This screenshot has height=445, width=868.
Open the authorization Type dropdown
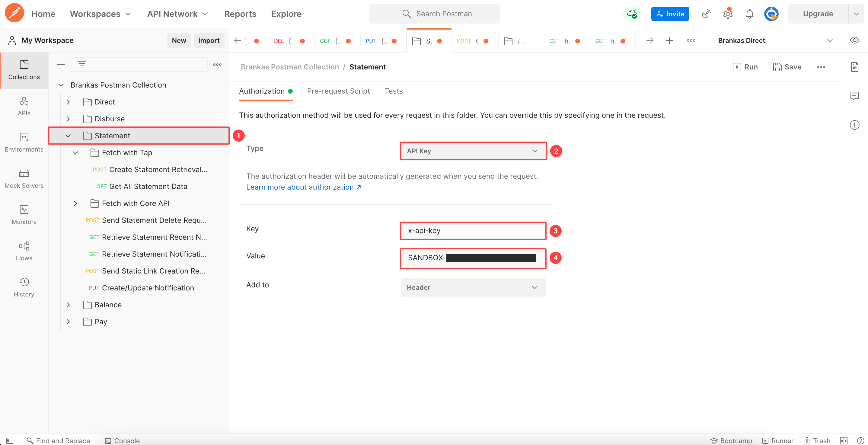coord(473,151)
